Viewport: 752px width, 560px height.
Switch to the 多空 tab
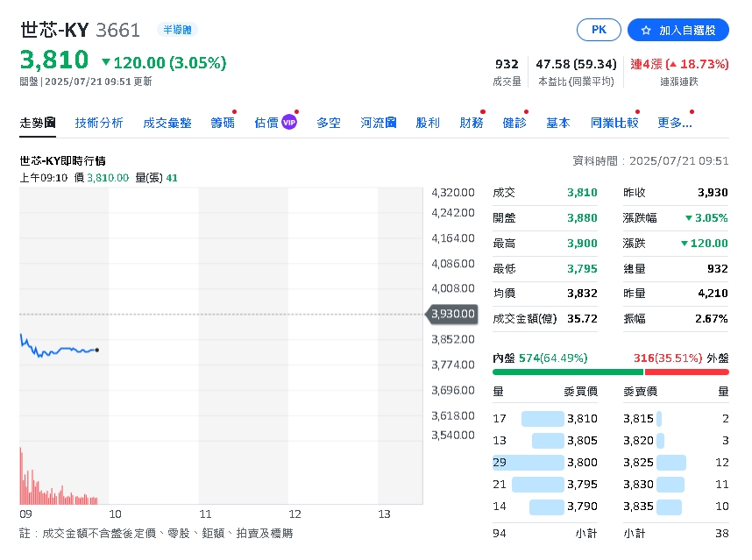329,123
